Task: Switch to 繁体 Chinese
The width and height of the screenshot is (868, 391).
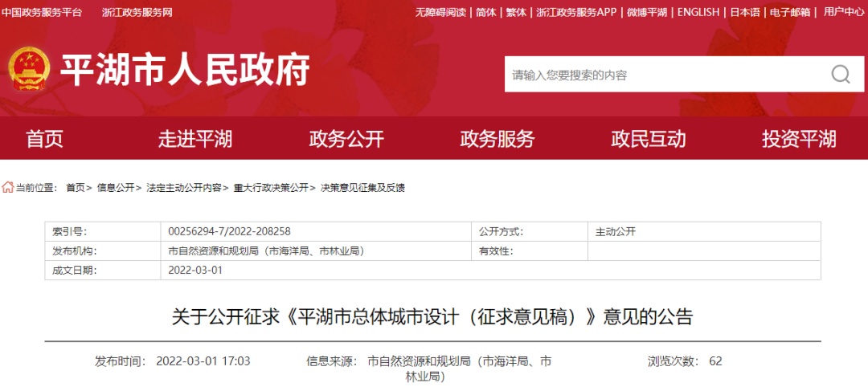Action: pos(517,12)
